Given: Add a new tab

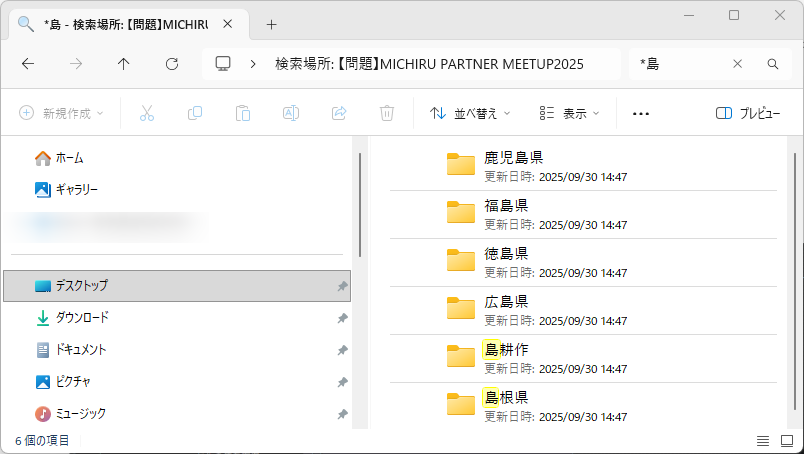Looking at the screenshot, I should [271, 24].
